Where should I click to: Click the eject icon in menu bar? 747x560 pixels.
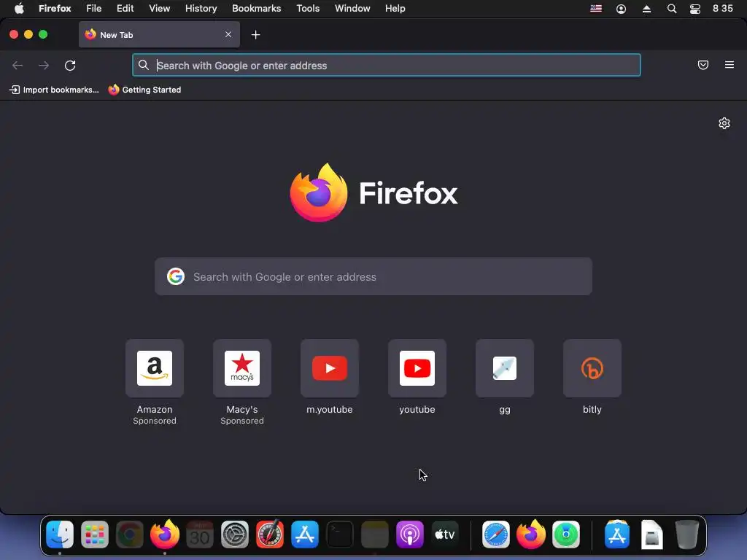click(x=646, y=9)
